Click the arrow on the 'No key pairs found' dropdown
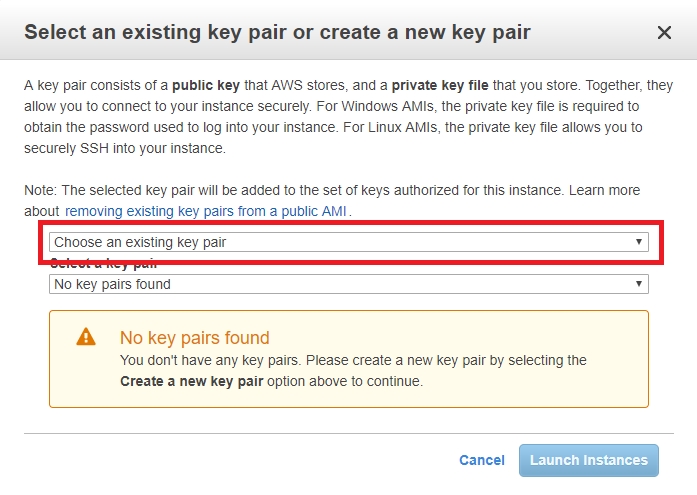Image resolution: width=697 pixels, height=495 pixels. tap(638, 283)
